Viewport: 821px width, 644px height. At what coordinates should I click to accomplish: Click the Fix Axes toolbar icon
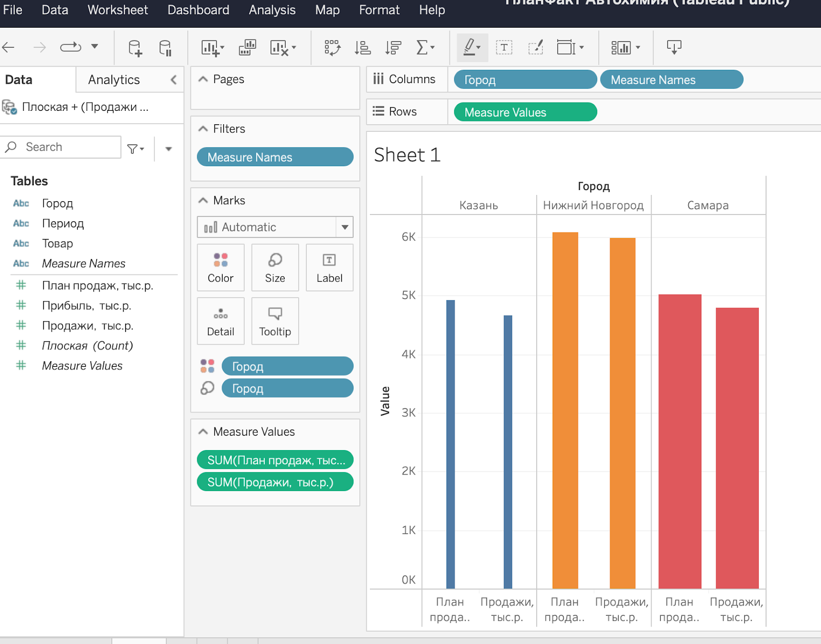(536, 48)
